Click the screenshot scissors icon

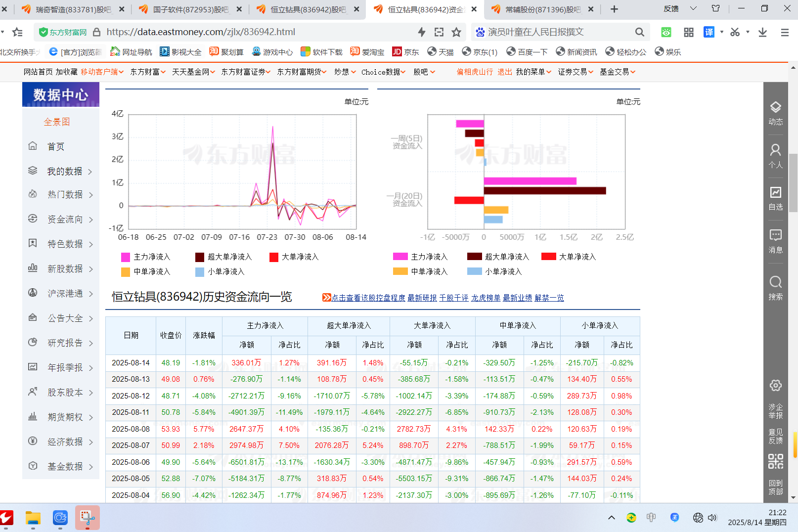pos(735,32)
